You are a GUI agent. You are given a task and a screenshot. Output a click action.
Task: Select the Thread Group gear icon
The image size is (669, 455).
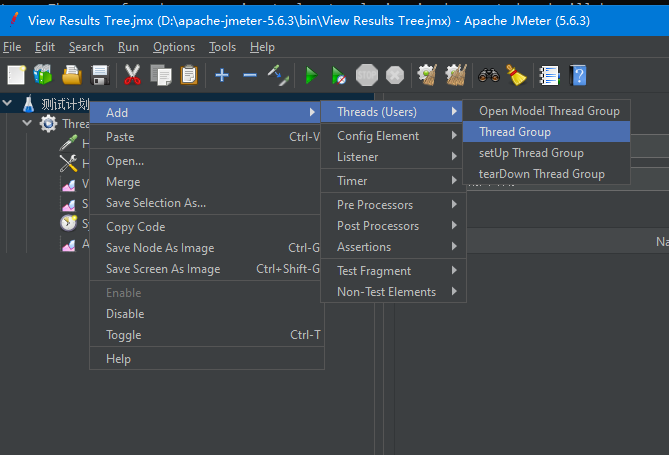[x=48, y=124]
